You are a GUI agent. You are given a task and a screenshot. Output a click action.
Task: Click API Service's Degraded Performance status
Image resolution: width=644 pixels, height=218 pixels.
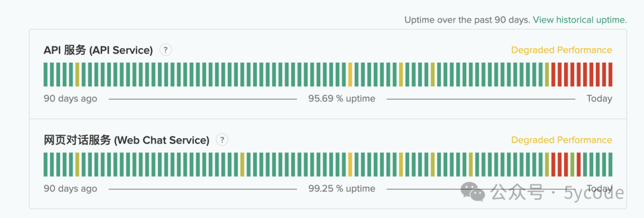[x=562, y=50]
